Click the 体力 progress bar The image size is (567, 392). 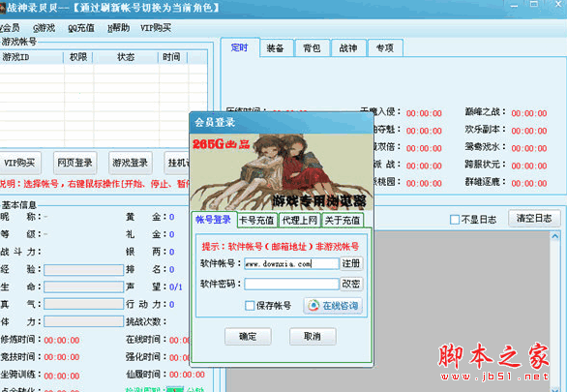pos(84,321)
